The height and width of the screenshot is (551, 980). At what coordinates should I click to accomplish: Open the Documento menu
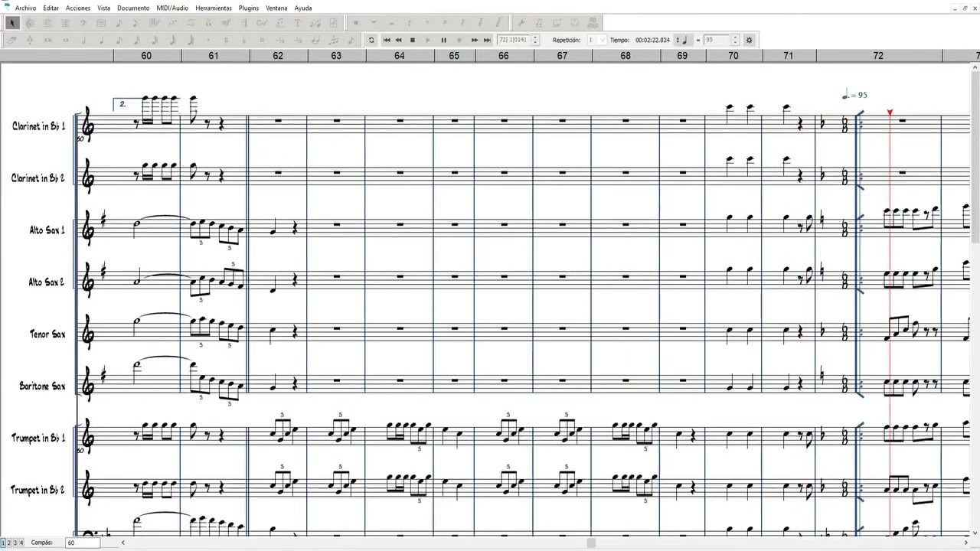pos(133,8)
